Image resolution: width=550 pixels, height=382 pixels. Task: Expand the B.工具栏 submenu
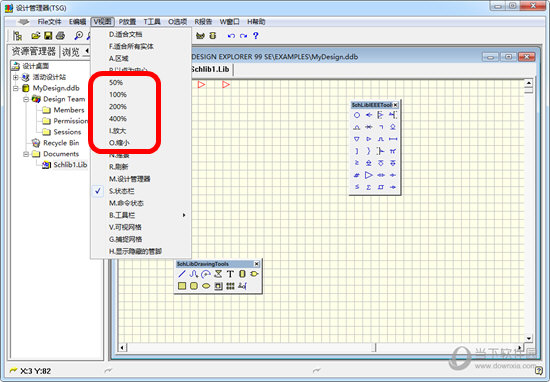tap(141, 215)
